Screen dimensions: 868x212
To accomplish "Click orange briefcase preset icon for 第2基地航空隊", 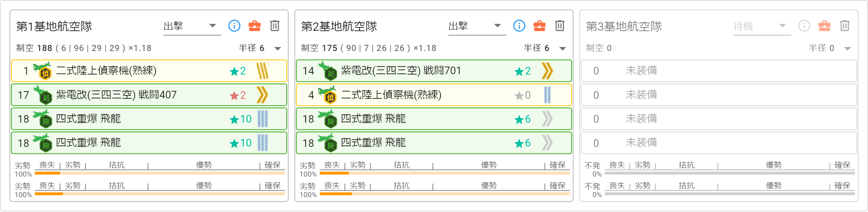I will (540, 26).
